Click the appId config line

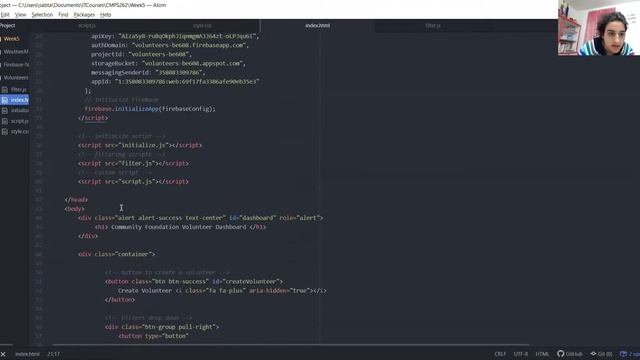175,82
